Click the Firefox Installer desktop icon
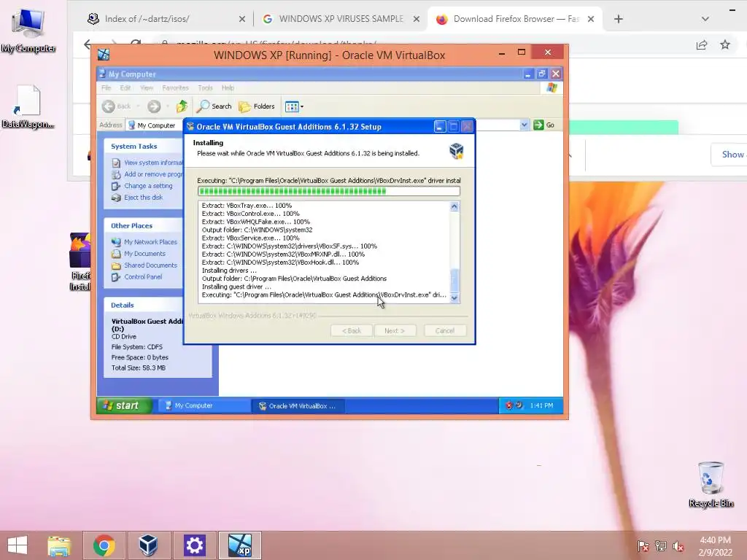Screen dimensions: 747x560 (x=80, y=262)
